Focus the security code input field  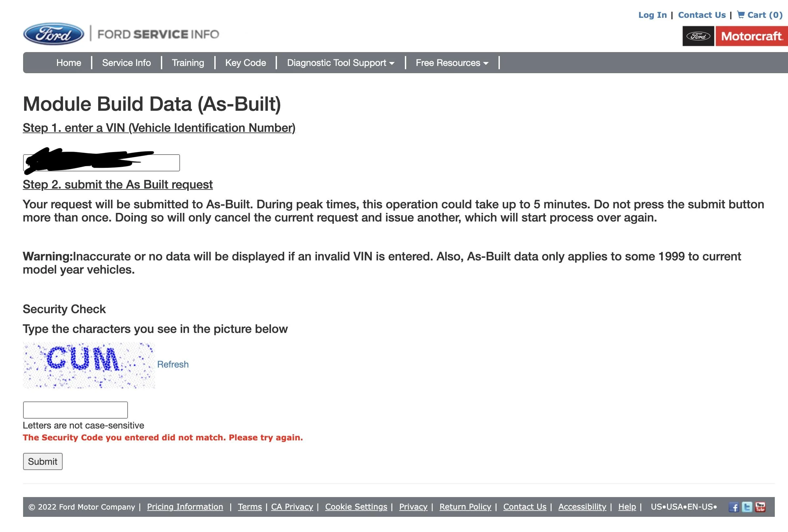[75, 410]
